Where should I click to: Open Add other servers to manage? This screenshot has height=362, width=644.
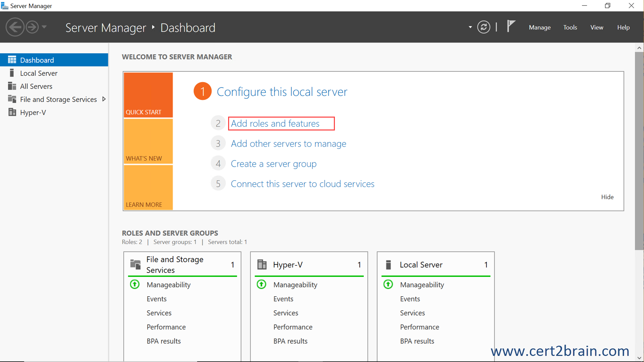(x=288, y=143)
